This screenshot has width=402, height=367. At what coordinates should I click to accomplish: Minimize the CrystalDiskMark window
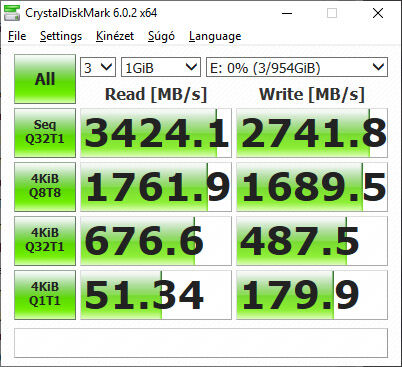coord(287,13)
